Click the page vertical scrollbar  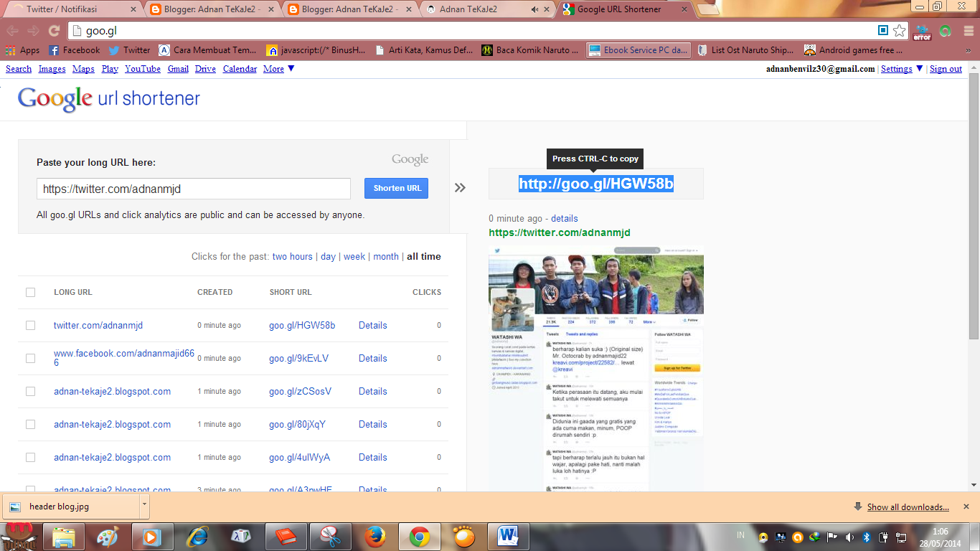tap(974, 204)
